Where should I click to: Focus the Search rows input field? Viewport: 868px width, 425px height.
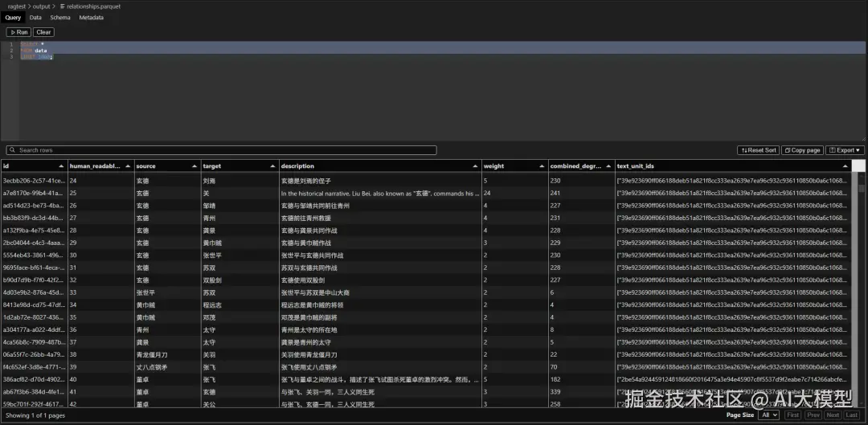225,150
